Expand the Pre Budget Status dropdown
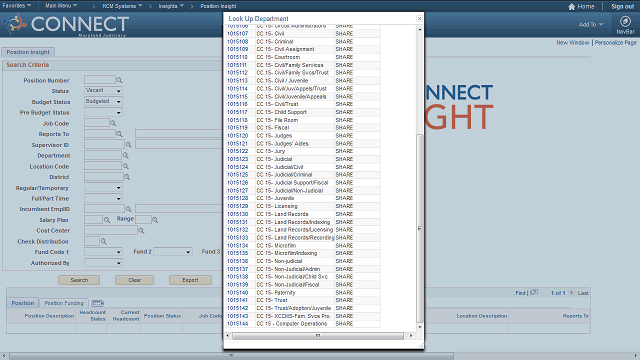Screen dimensions: 640x360 pyautogui.click(x=103, y=112)
